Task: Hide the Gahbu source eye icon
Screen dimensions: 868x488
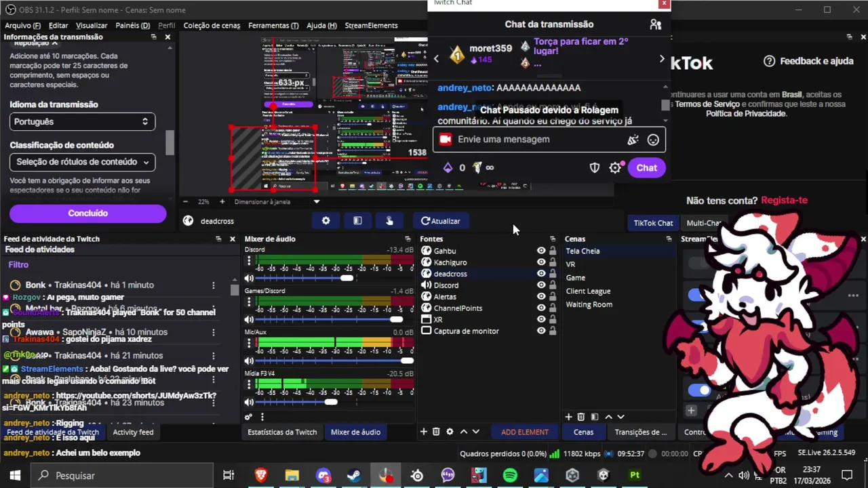Action: click(x=541, y=251)
